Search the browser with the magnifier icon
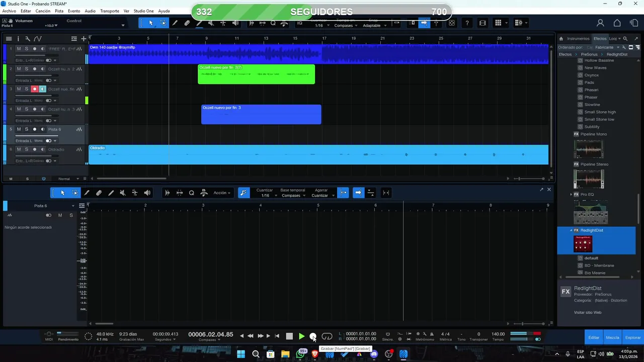Screen dimensions: 644x362 click(625, 39)
